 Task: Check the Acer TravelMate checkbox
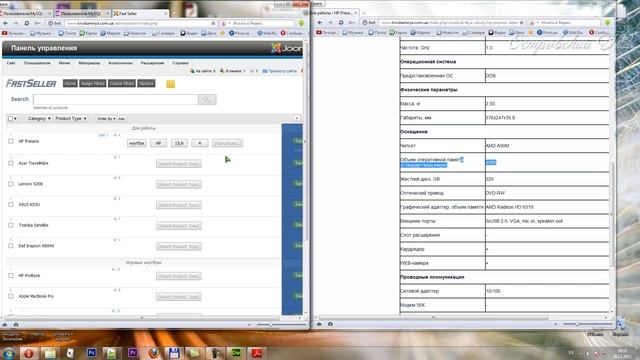coord(11,163)
